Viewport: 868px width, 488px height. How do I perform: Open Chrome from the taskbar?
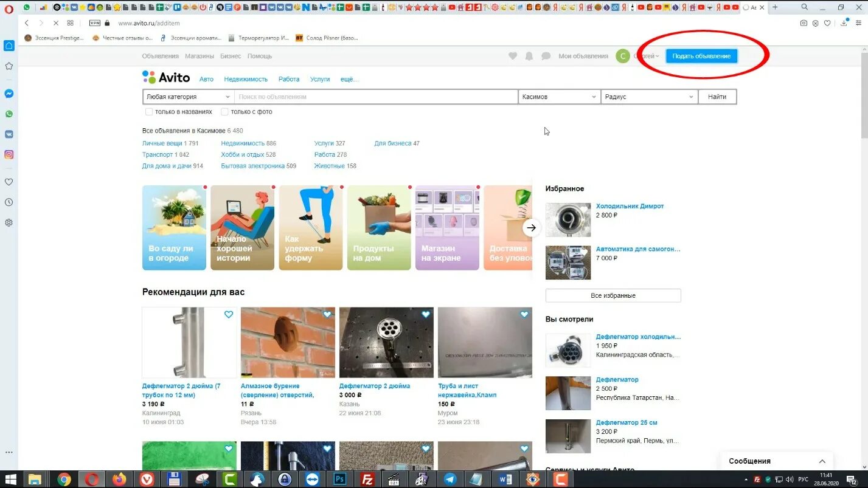(64, 479)
